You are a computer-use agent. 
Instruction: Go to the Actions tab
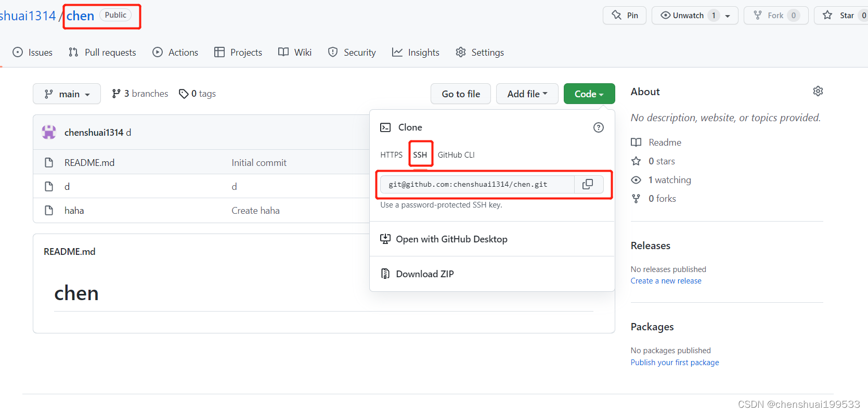pyautogui.click(x=175, y=53)
